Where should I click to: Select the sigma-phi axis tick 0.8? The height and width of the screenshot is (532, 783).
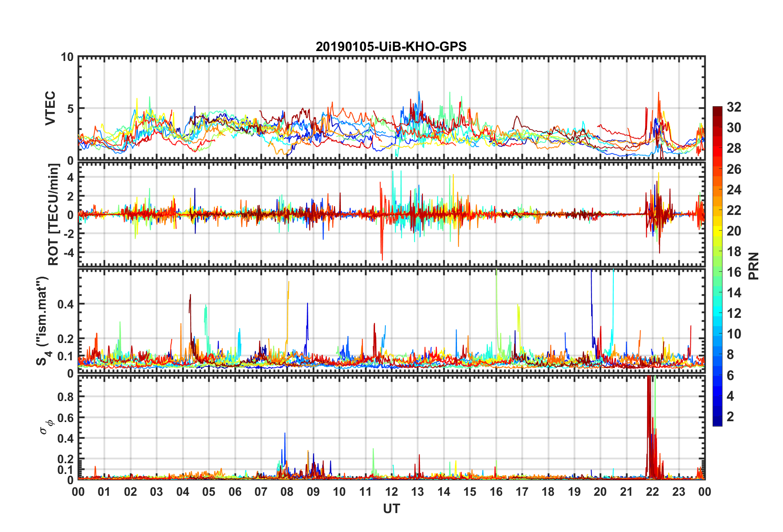pos(66,397)
